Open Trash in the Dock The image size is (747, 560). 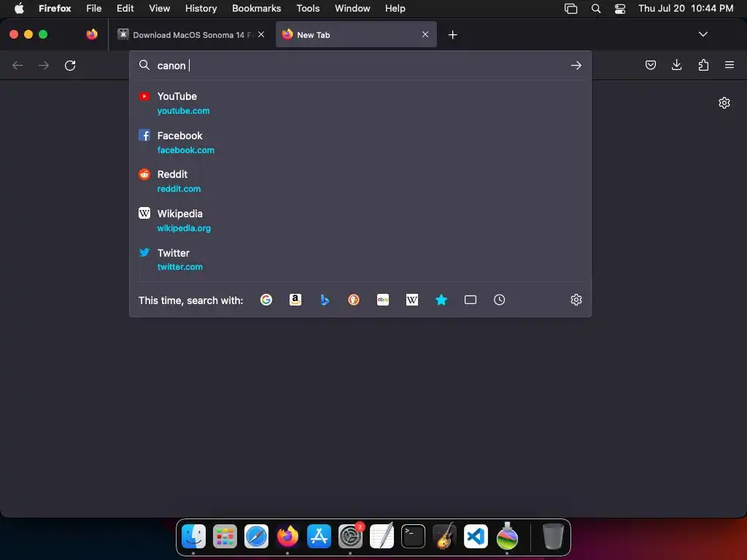553,536
